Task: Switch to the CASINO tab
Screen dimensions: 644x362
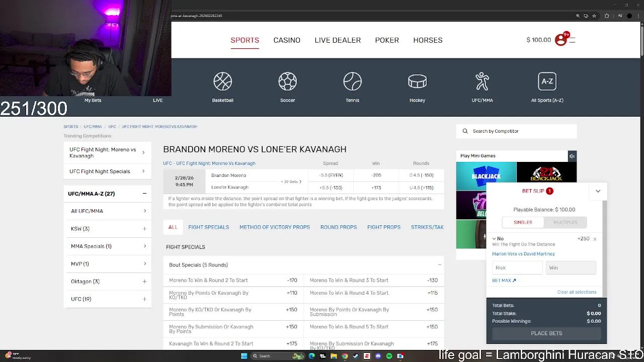Action: click(287, 40)
